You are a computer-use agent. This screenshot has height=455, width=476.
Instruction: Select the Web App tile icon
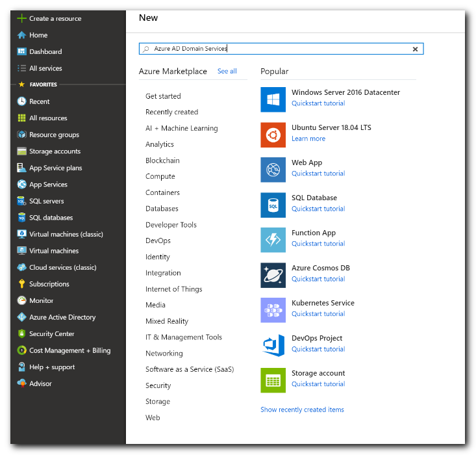coord(273,170)
